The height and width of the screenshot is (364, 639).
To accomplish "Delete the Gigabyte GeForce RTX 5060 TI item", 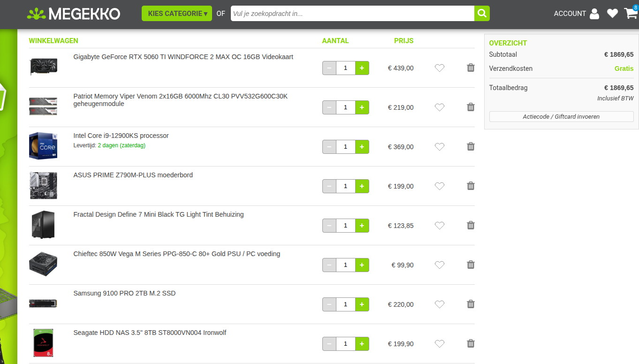I will (x=471, y=68).
